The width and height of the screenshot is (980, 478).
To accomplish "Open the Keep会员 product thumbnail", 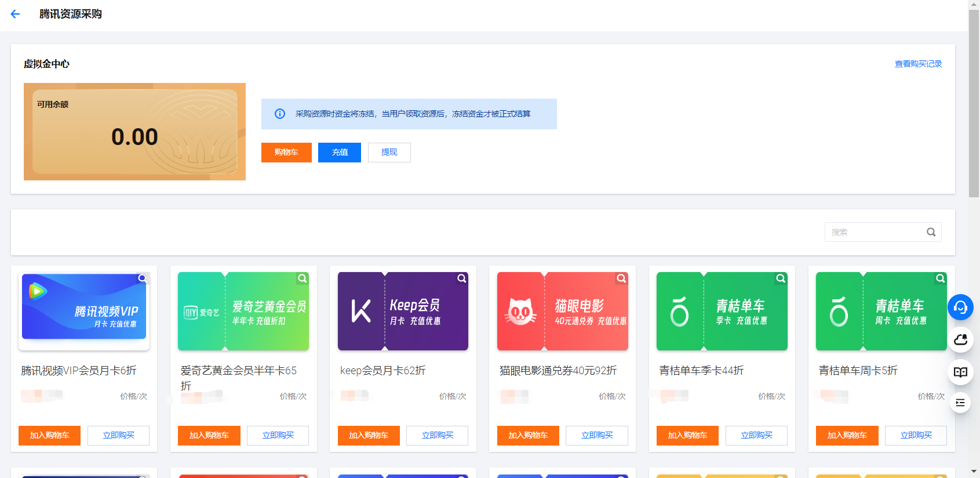I will click(403, 312).
